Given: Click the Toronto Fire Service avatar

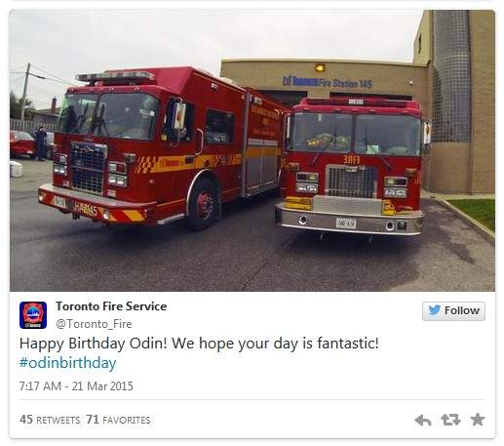Looking at the screenshot, I should 33,315.
